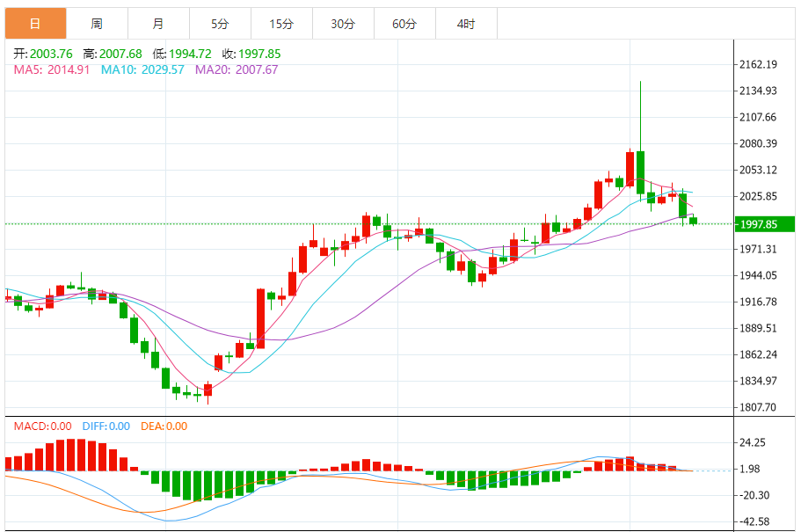Image resolution: width=801 pixels, height=532 pixels.
Task: Click the close price 1997.85 in header
Action: click(x=259, y=54)
